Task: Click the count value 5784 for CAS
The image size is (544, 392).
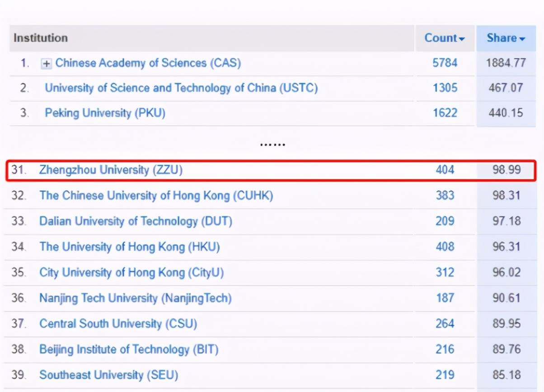Action: (446, 63)
